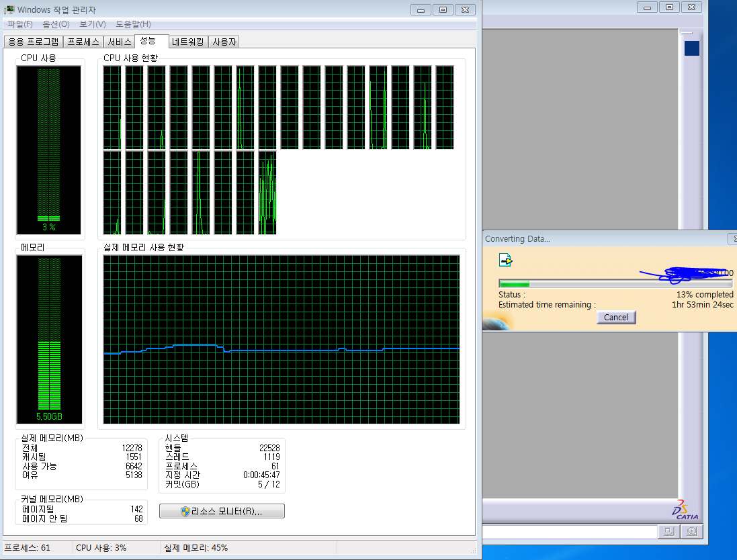737x560 pixels.
Task: Click the first CPU core history graph
Action: (x=112, y=107)
